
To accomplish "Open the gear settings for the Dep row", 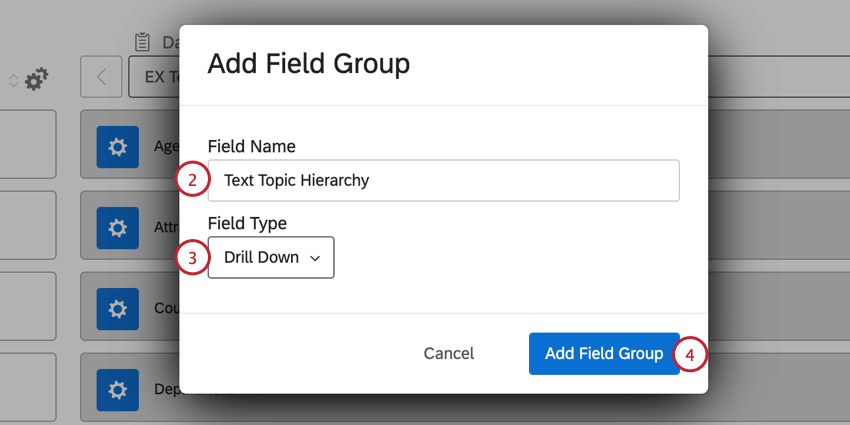I will click(117, 388).
